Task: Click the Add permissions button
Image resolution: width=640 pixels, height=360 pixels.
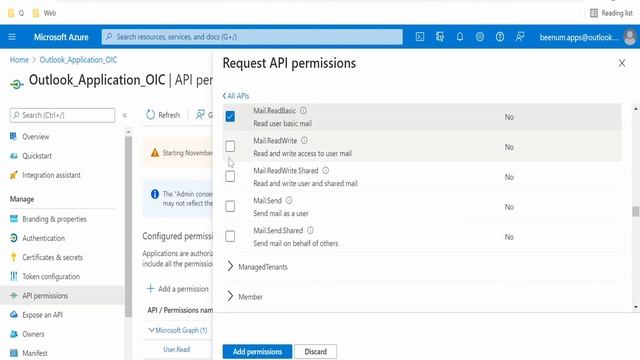Action: [257, 351]
